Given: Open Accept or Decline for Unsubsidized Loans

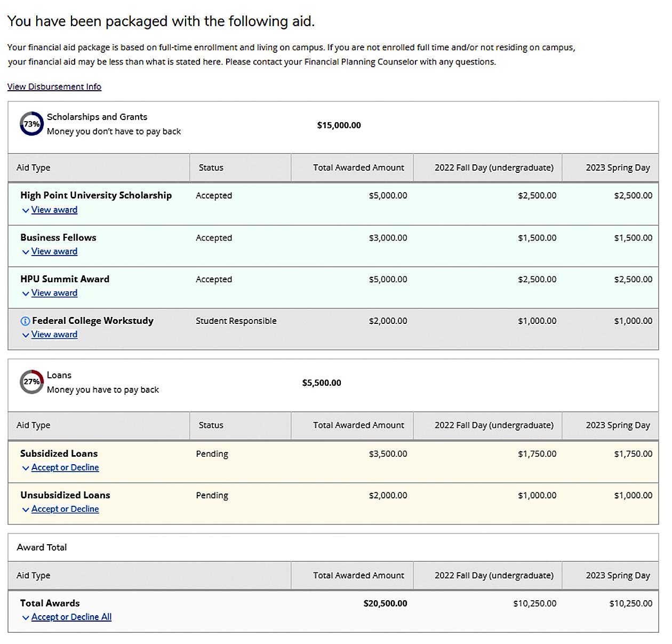Looking at the screenshot, I should tap(65, 509).
